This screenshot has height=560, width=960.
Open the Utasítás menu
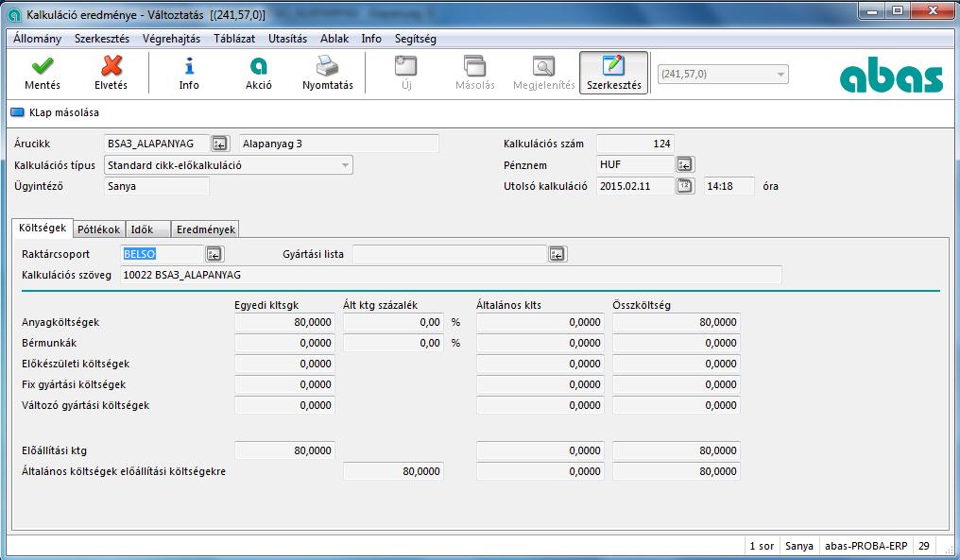coord(287,39)
